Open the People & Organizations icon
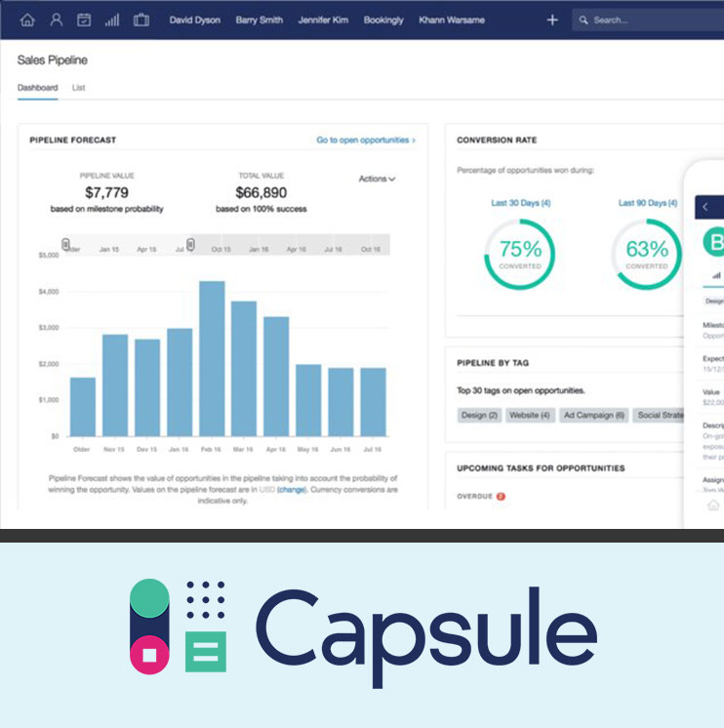 pyautogui.click(x=56, y=20)
